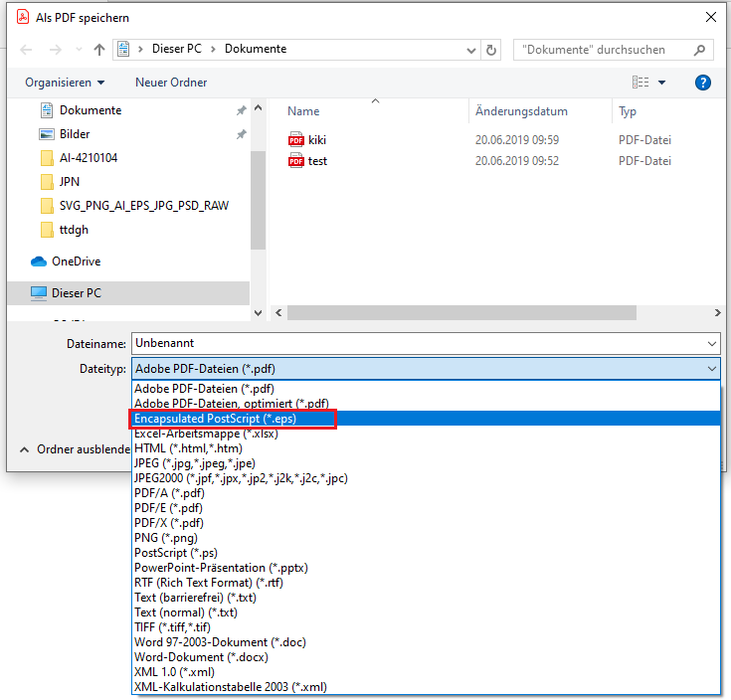Select the SVG_PNG_AI_EPS_JPG_PSD_RAW folder
Viewport: 731px width, 700px height.
[x=143, y=206]
